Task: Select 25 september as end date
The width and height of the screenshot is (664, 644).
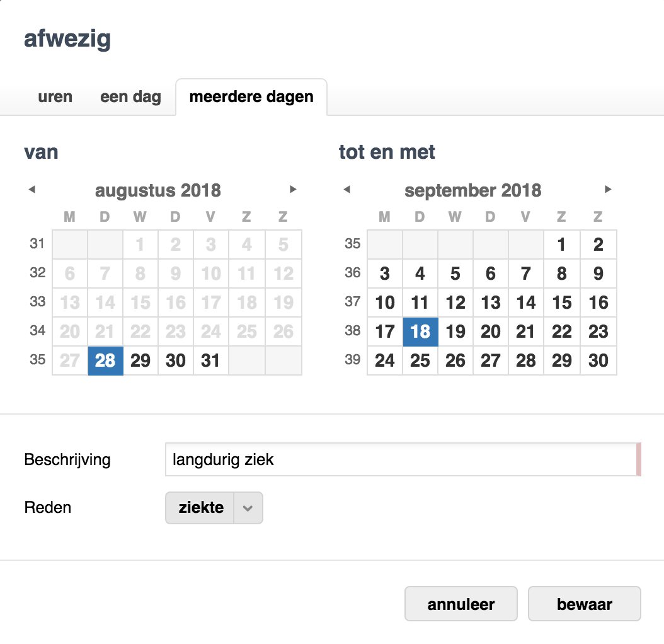Action: click(x=420, y=360)
